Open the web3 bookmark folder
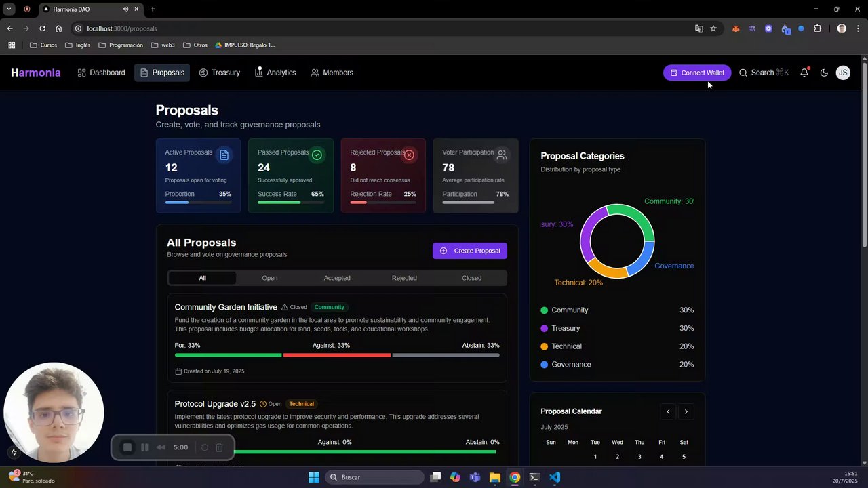868x488 pixels. pos(163,45)
